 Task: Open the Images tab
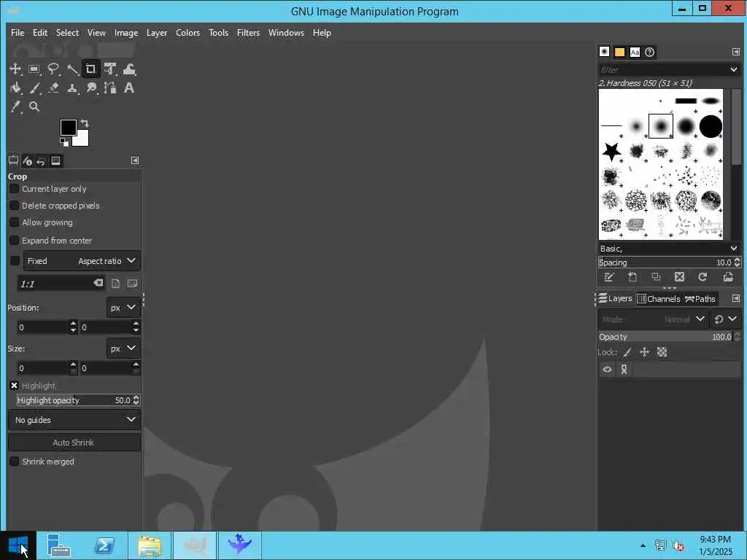pos(55,160)
